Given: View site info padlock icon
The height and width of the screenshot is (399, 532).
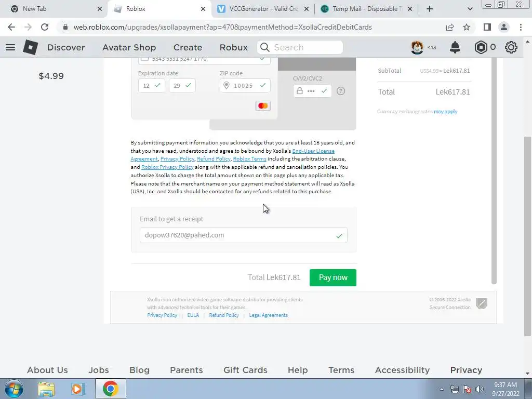Looking at the screenshot, I should pos(65,27).
